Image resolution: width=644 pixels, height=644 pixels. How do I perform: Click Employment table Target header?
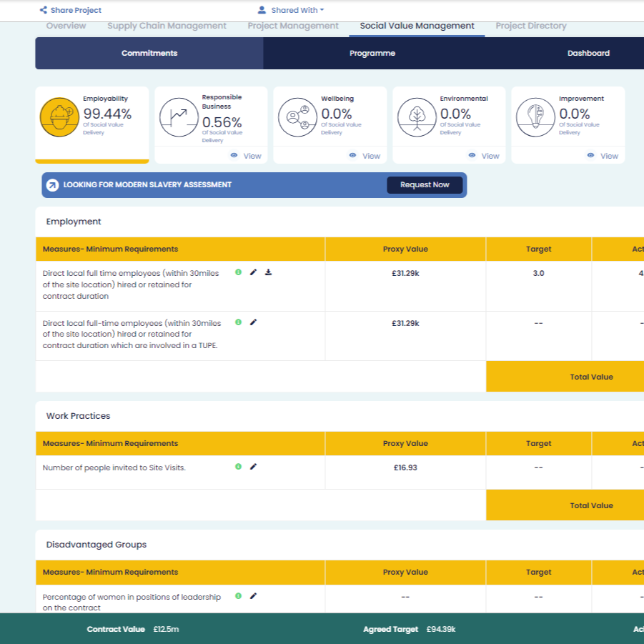538,249
